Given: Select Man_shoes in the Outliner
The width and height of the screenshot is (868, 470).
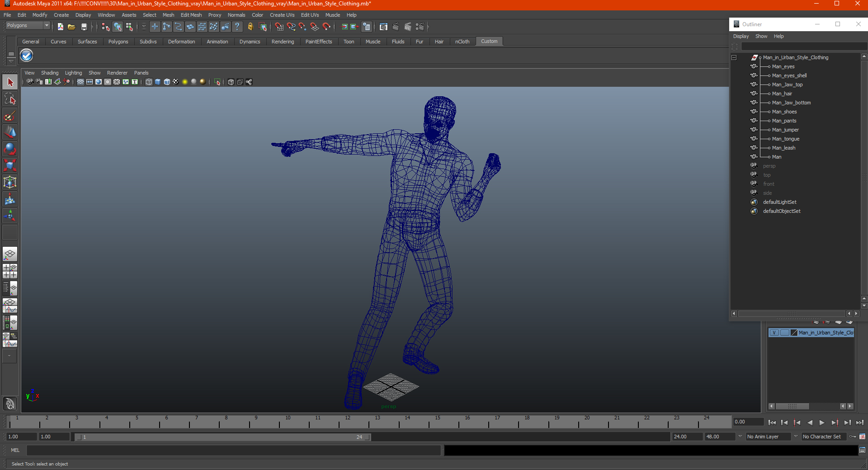Looking at the screenshot, I should (x=784, y=112).
